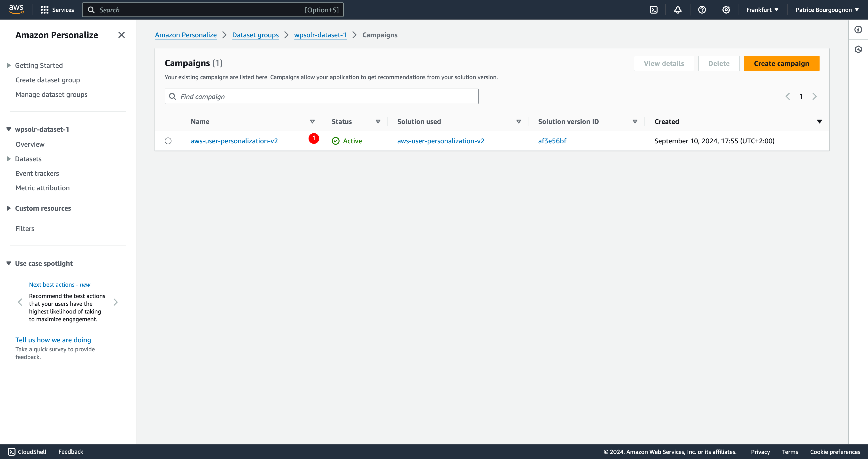Screen dimensions: 868x459
Task: Go to next page of campaigns
Action: 814,97
